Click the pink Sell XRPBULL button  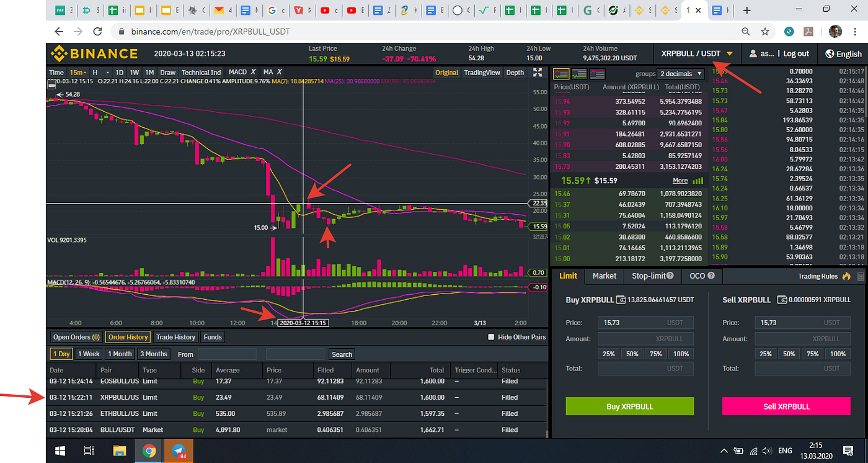click(x=786, y=407)
